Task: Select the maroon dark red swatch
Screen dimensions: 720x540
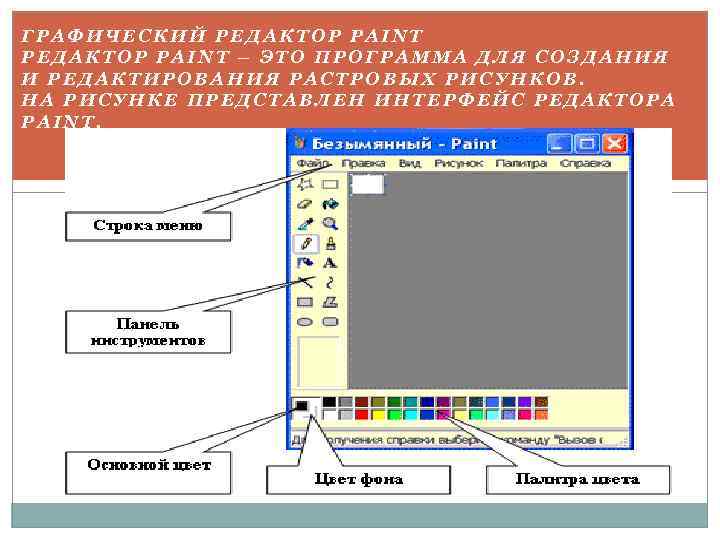Action: coord(362,402)
